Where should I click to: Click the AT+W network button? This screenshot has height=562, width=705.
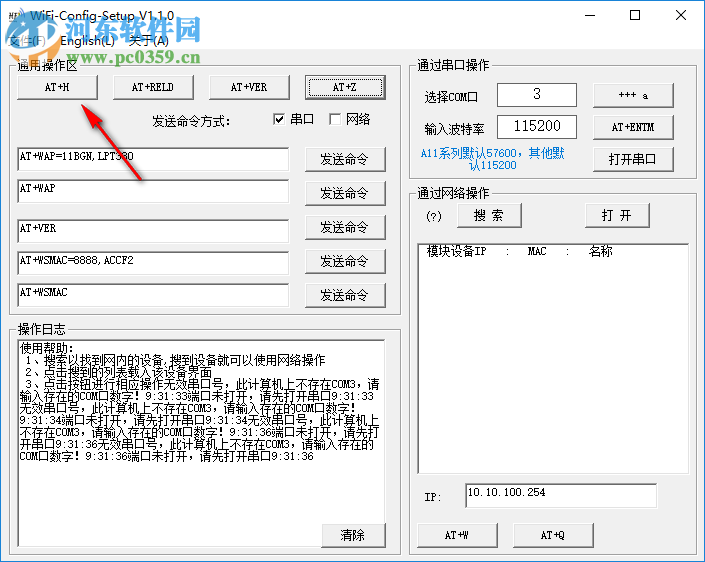[x=457, y=535]
